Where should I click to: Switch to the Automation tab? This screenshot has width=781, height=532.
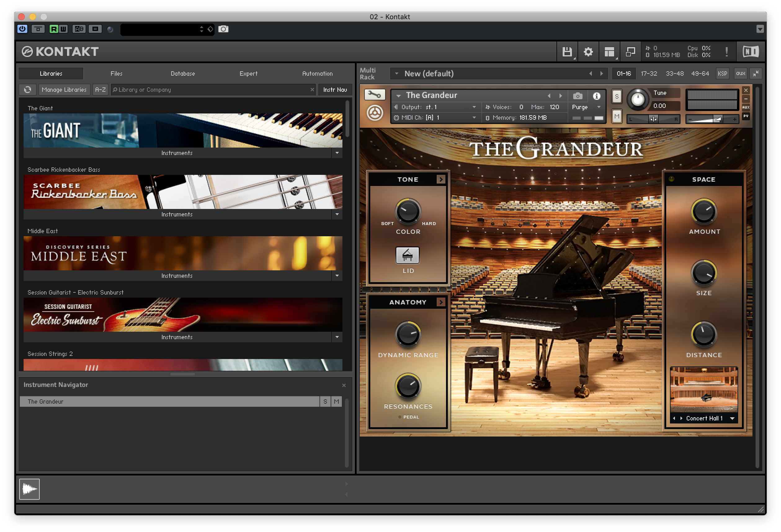(318, 73)
